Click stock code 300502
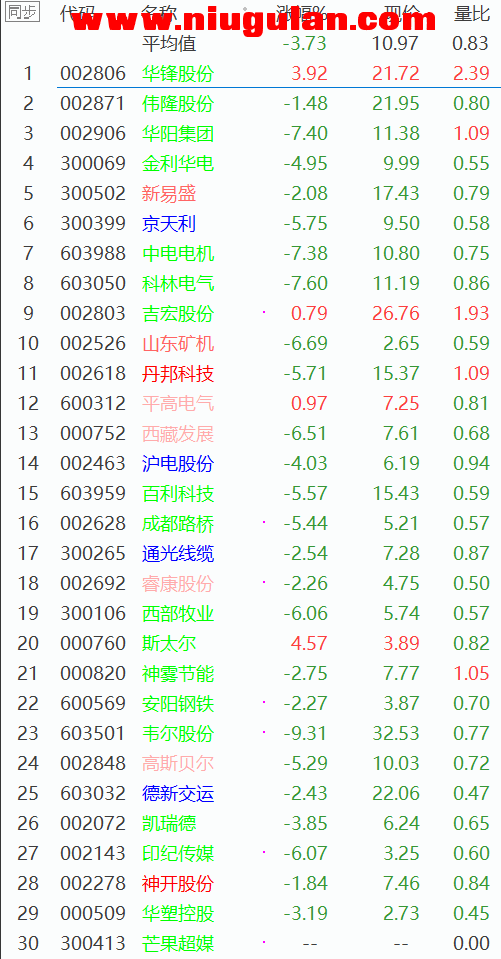This screenshot has height=959, width=501. [x=93, y=194]
